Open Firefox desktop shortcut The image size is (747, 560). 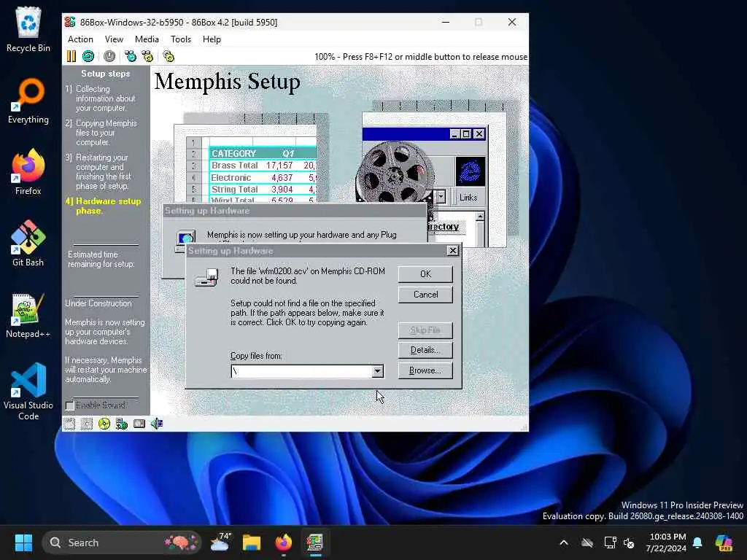(28, 172)
